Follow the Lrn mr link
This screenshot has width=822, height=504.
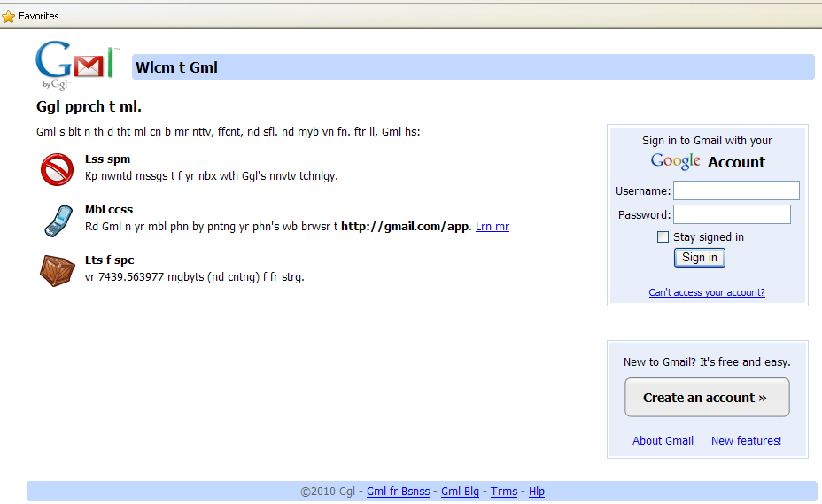point(492,227)
